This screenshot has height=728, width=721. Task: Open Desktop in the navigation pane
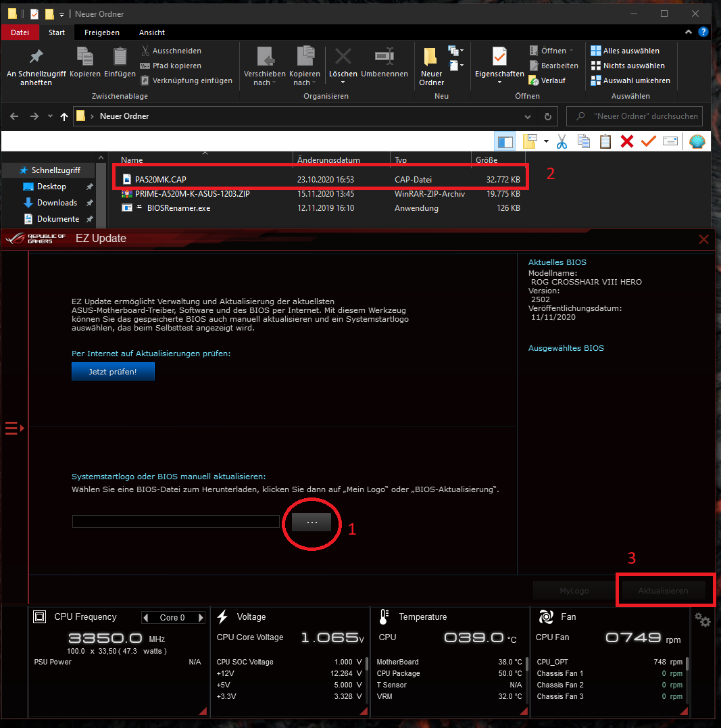pyautogui.click(x=51, y=187)
